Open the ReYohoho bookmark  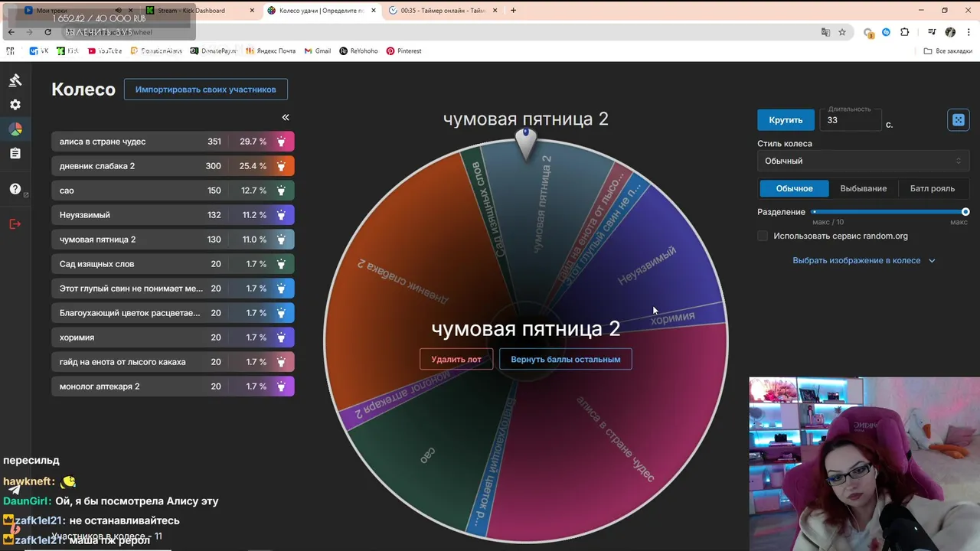[358, 51]
